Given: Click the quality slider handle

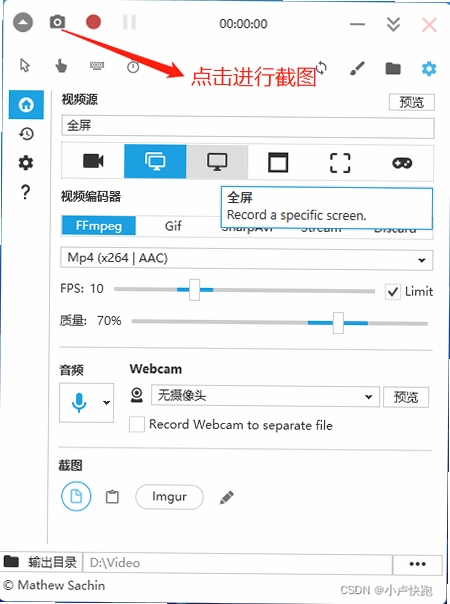Looking at the screenshot, I should pyautogui.click(x=338, y=323).
